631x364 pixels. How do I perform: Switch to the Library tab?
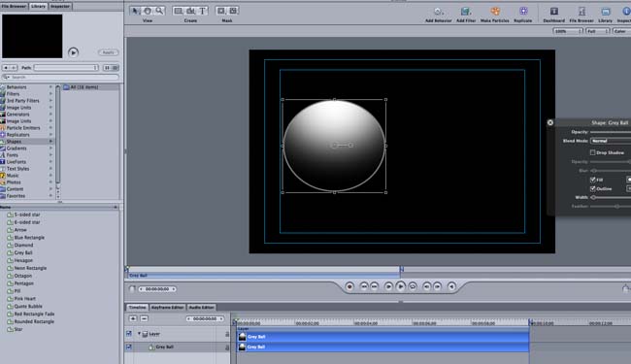coord(38,6)
